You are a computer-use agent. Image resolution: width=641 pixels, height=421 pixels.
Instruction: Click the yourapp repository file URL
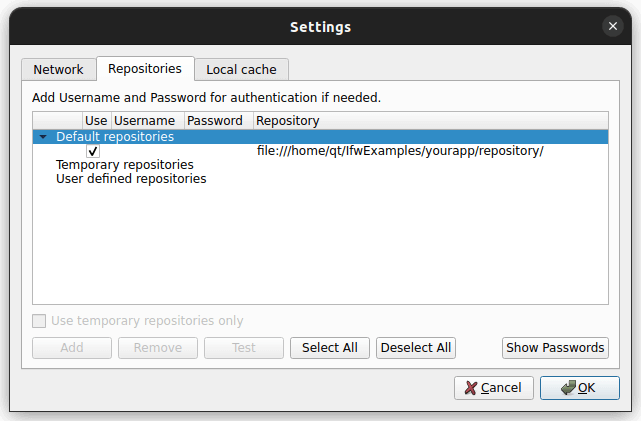(x=400, y=151)
